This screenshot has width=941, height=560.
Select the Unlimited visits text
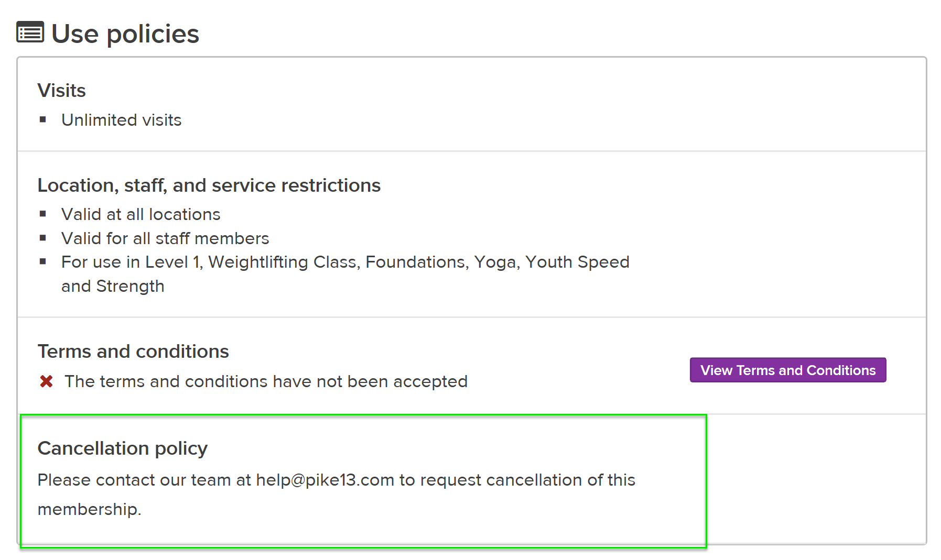(121, 120)
